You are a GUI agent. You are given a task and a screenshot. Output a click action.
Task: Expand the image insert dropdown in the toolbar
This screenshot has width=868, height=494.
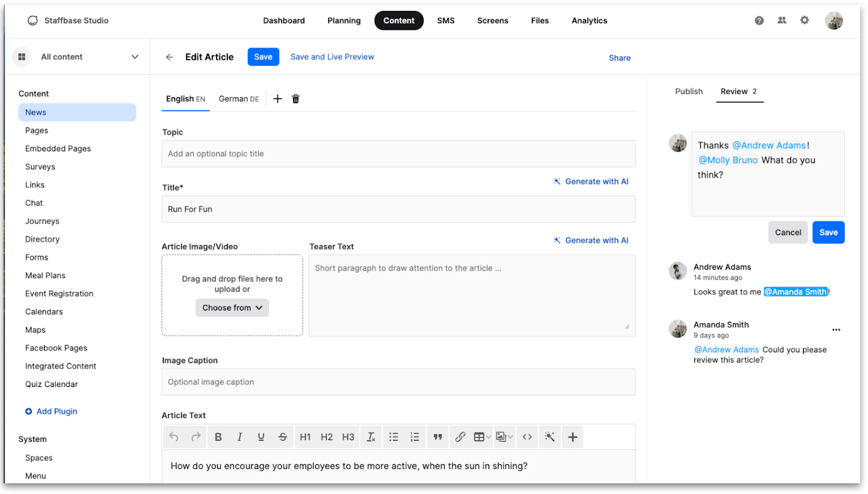509,436
